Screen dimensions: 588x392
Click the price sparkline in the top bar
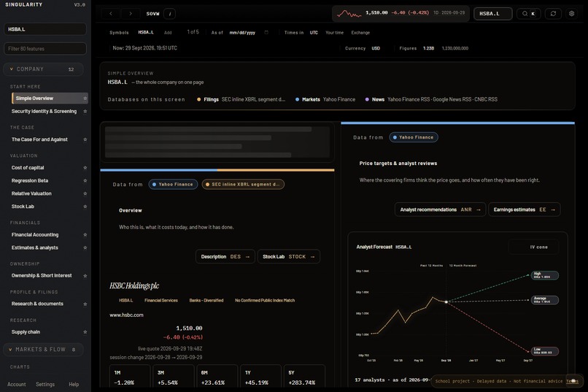349,14
